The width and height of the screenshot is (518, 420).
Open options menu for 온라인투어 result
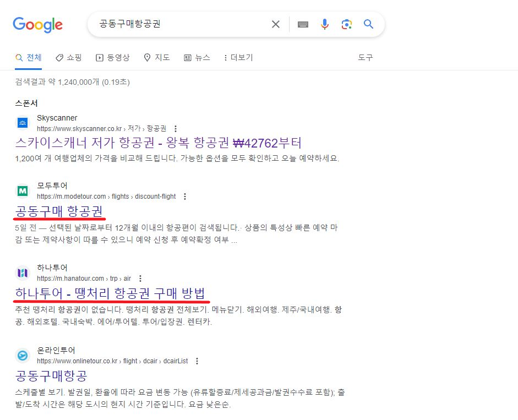(197, 361)
